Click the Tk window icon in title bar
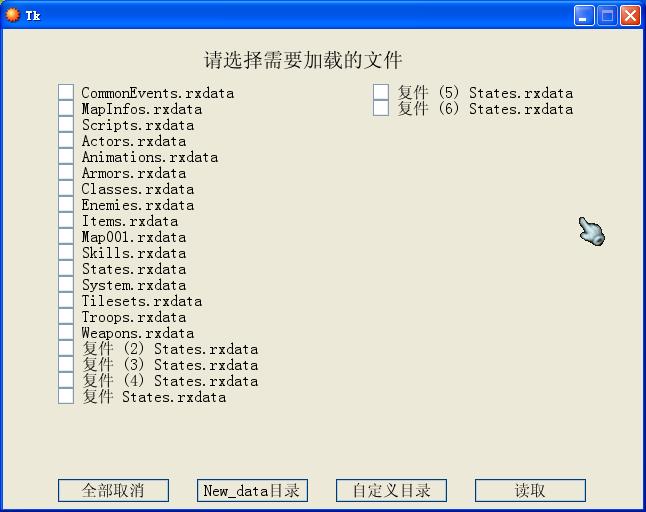The width and height of the screenshot is (646, 512). tap(12, 15)
